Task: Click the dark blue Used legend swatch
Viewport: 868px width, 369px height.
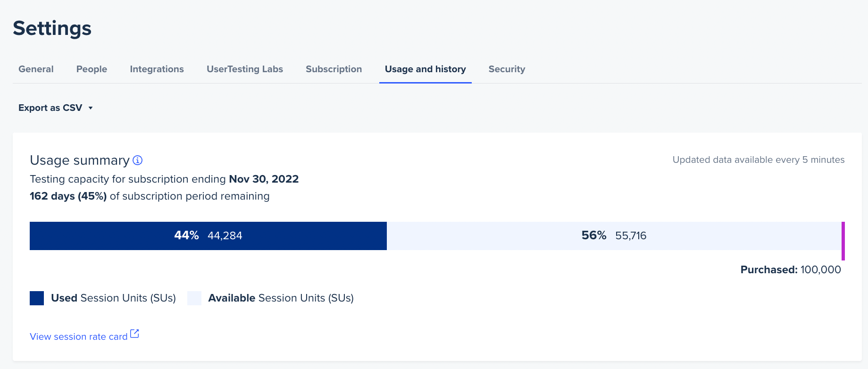Action: tap(37, 298)
